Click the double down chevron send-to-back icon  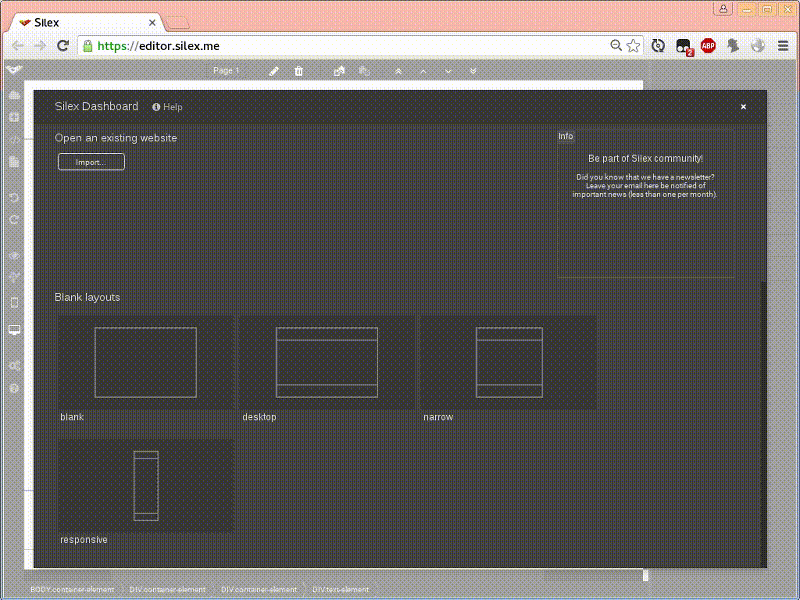point(473,71)
